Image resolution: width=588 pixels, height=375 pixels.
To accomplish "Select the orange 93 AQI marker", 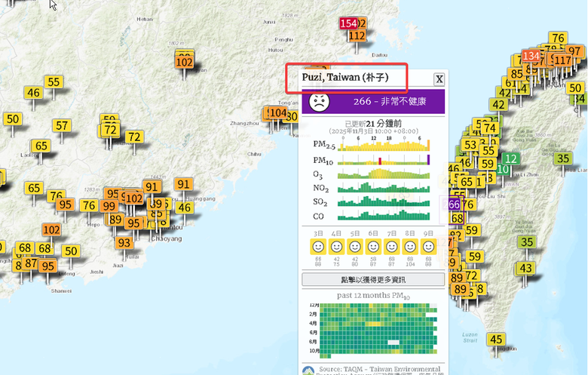I will pos(124,243).
